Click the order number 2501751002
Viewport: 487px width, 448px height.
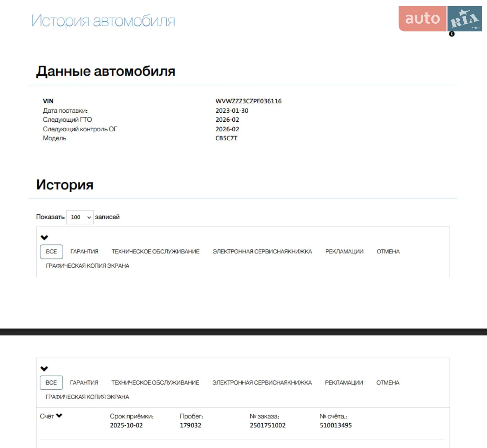tap(267, 425)
